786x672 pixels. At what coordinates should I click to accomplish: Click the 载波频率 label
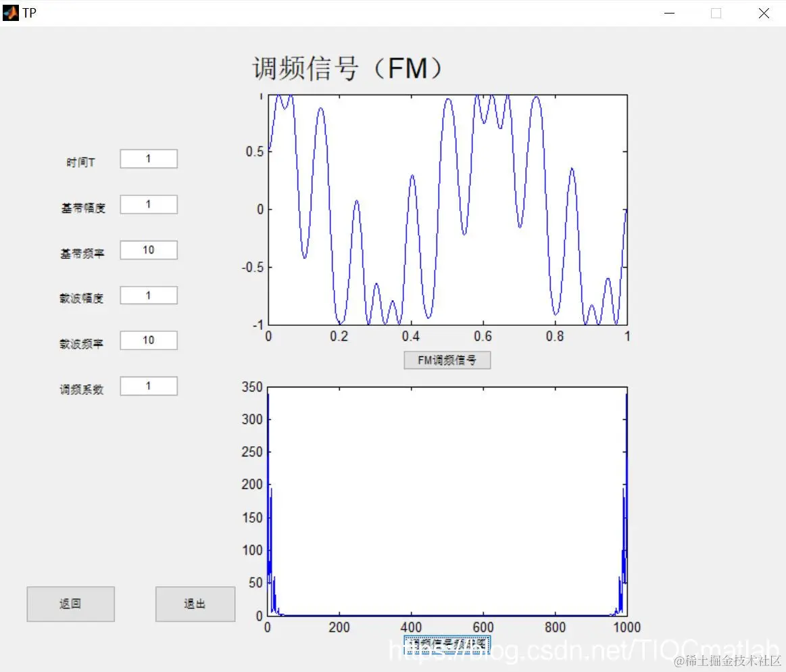[x=82, y=344]
